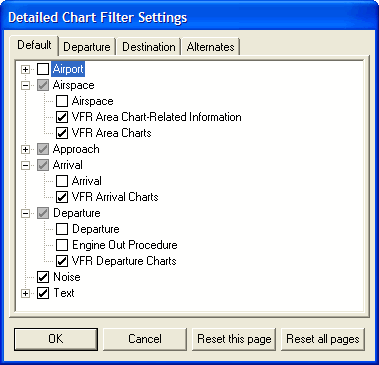
Task: Collapse the Arrival tree node
Action: [x=25, y=165]
